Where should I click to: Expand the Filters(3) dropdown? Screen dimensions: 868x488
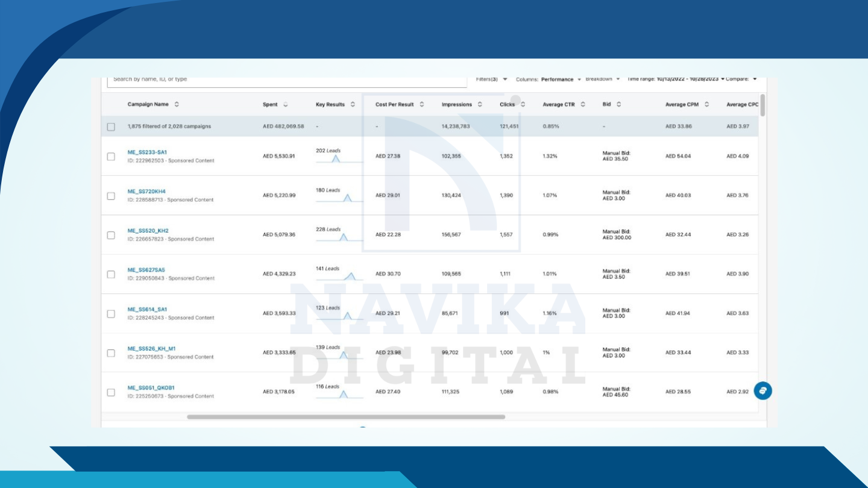pos(491,79)
